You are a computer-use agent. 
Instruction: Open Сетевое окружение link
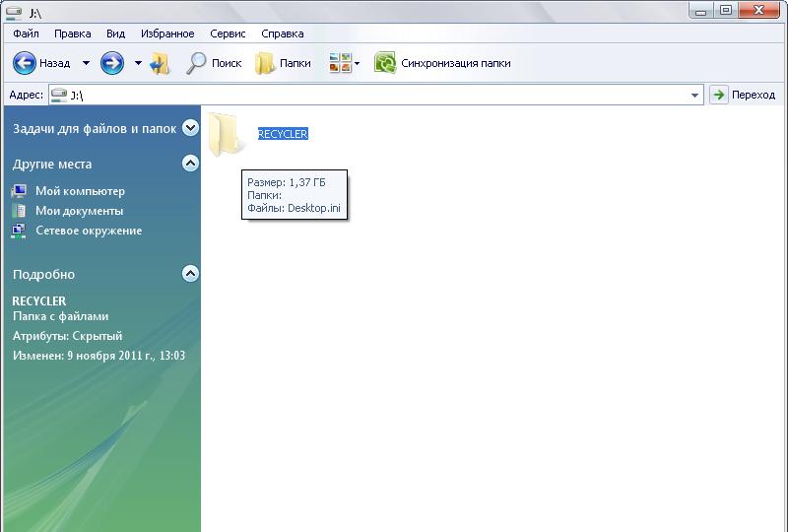[x=89, y=231]
